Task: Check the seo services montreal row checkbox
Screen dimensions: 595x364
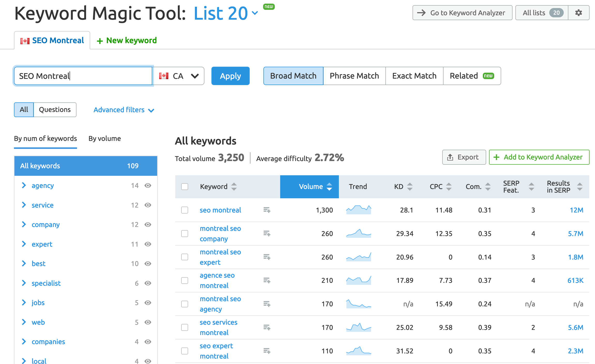Action: click(185, 327)
